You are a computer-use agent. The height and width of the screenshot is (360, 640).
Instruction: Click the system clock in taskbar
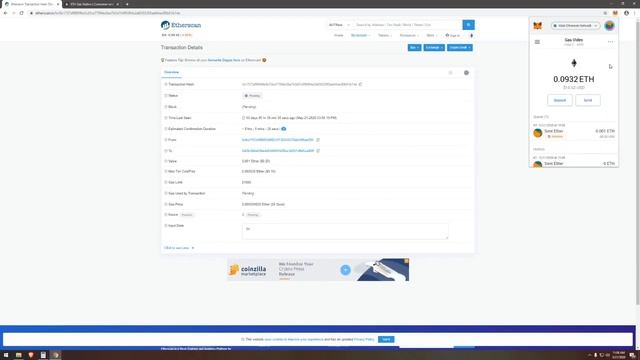tap(618, 355)
